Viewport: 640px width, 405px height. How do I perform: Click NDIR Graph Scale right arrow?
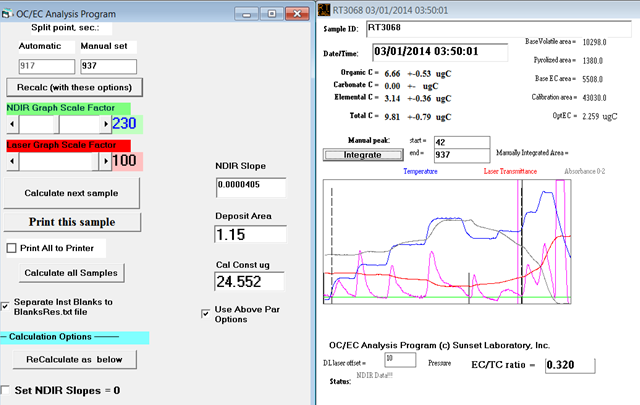pyautogui.click(x=106, y=124)
